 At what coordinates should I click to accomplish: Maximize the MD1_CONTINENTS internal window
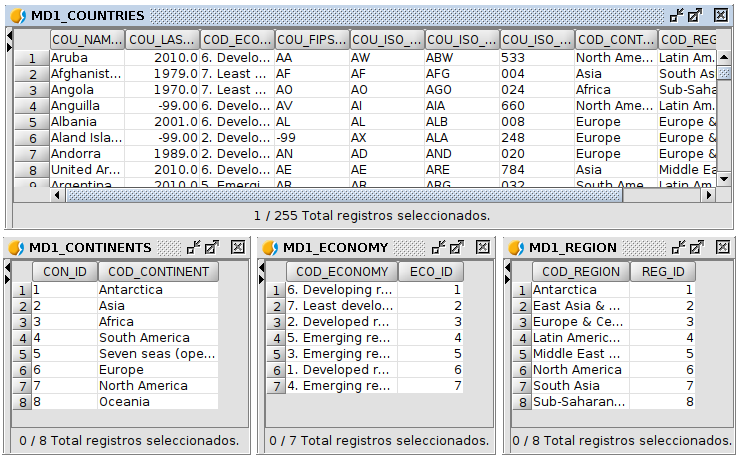click(x=212, y=247)
